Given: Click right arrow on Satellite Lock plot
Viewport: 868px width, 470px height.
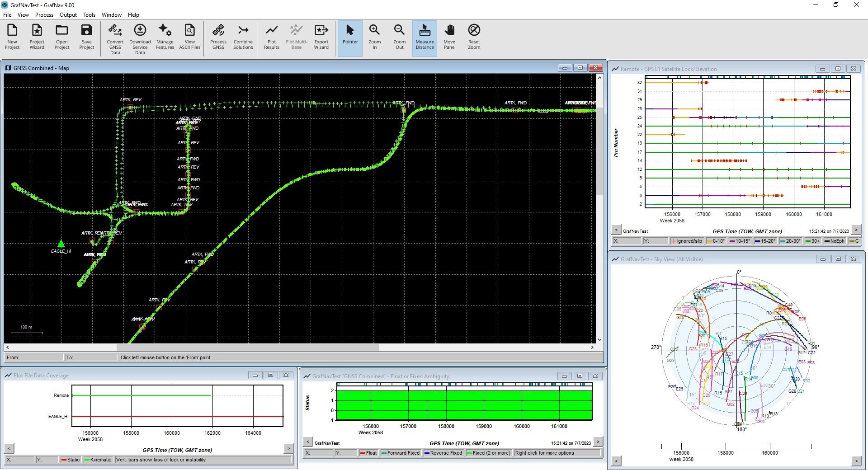Looking at the screenshot, I should tap(856, 230).
